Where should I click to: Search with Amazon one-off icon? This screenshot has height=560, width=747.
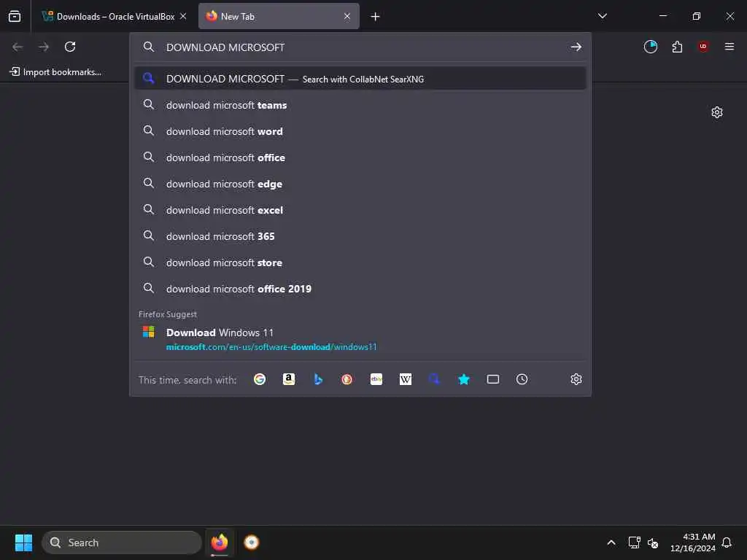pyautogui.click(x=289, y=379)
